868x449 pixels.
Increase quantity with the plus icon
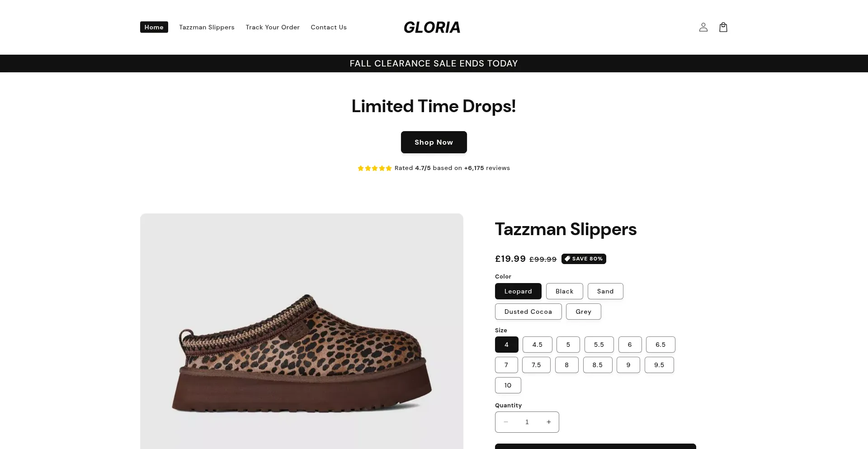tap(548, 422)
